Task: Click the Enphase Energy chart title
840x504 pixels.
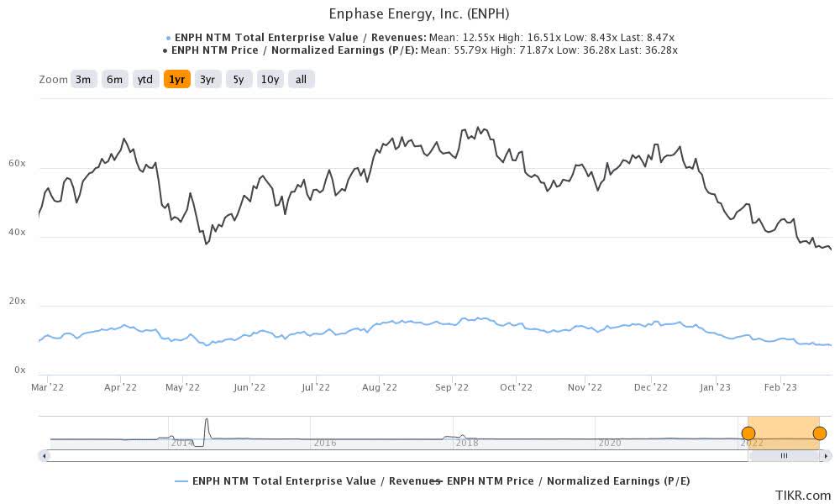Action: click(420, 13)
